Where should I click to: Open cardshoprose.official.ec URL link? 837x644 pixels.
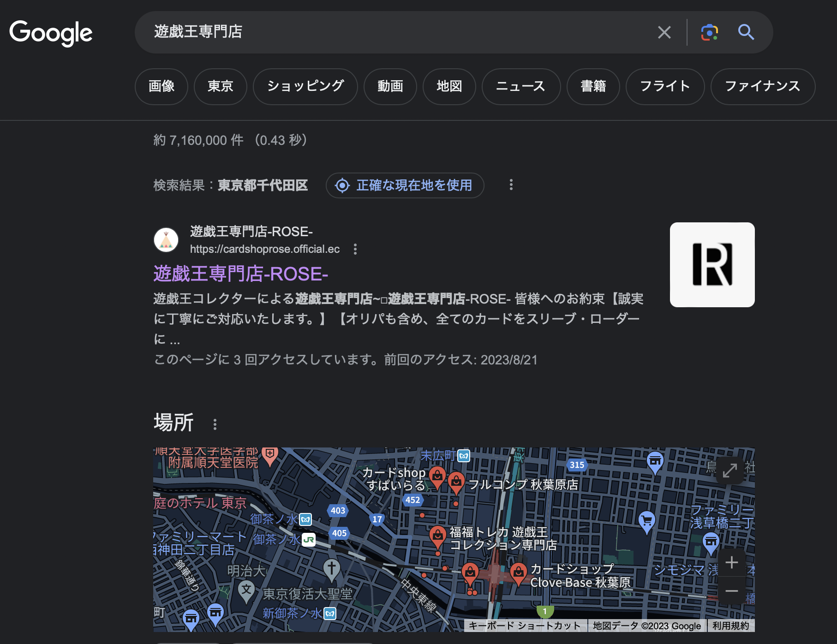(x=265, y=249)
